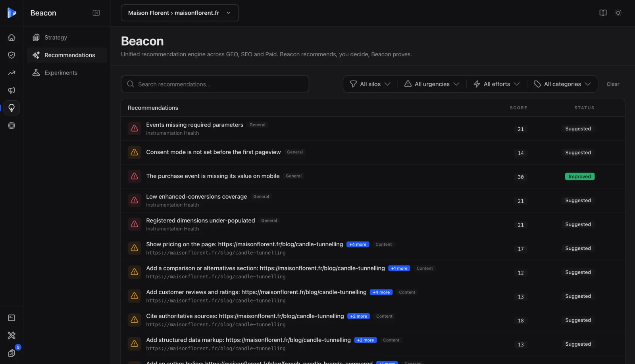Viewport: 635px width, 364px height.
Task: Click warning icon for Cite authoritative sources row
Action: [135, 320]
